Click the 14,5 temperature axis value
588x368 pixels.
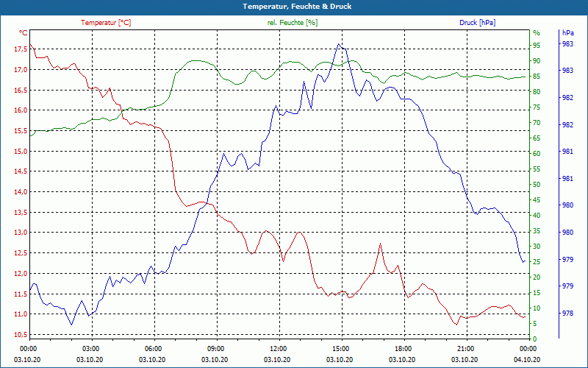pyautogui.click(x=21, y=171)
